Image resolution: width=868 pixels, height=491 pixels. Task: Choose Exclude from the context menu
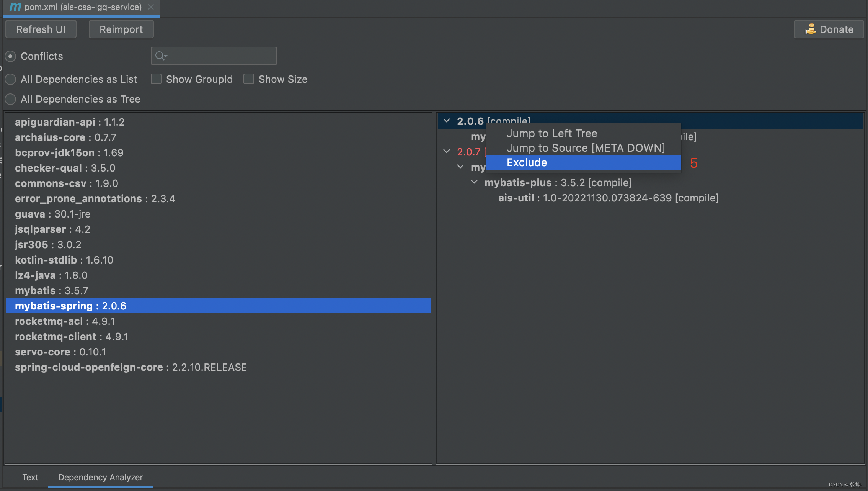(583, 162)
